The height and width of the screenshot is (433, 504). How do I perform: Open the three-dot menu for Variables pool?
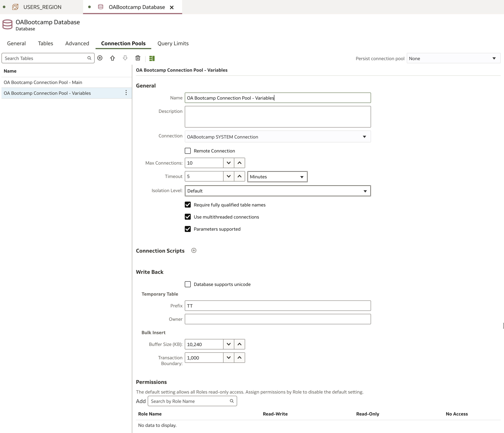pyautogui.click(x=126, y=93)
